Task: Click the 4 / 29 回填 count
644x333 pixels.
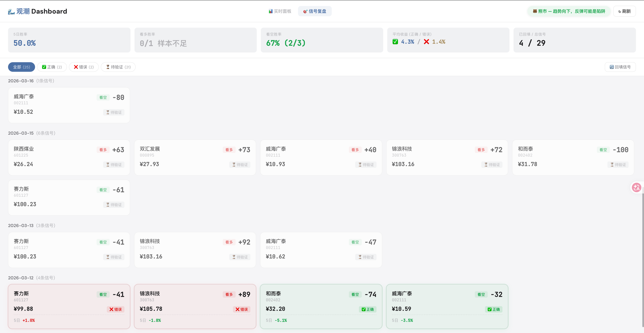Action: tap(532, 43)
